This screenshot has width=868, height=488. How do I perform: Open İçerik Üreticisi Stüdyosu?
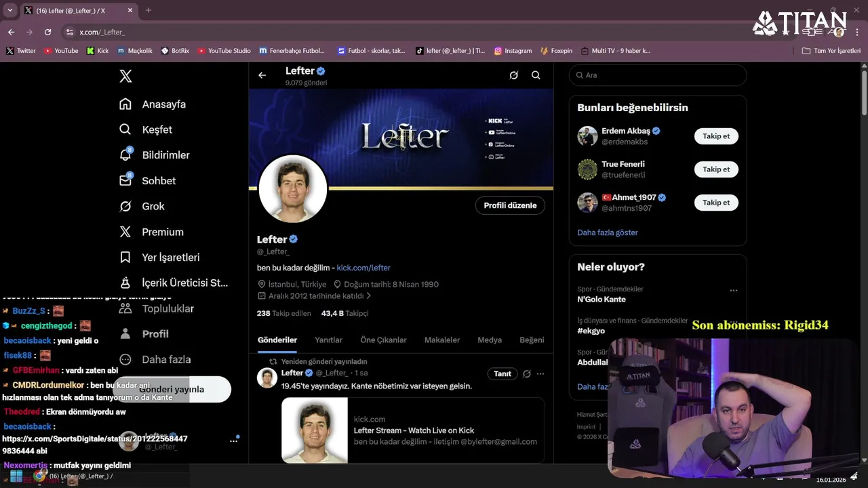pos(174,283)
